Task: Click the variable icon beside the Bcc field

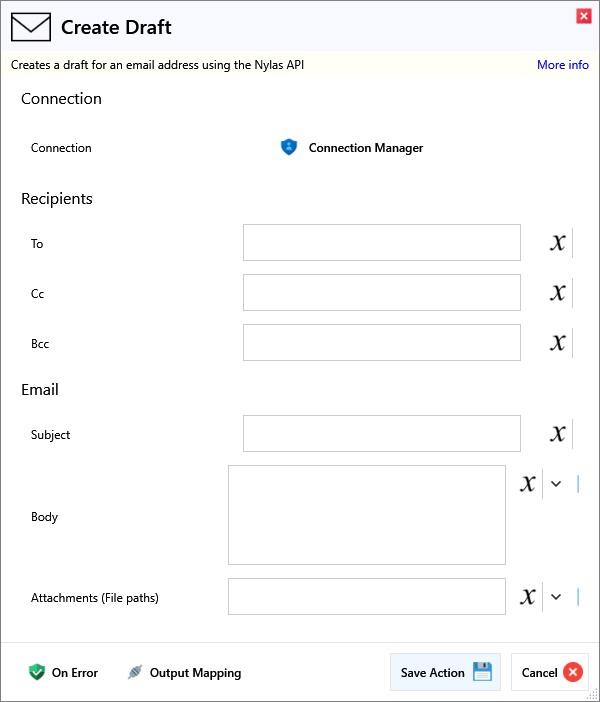Action: tap(558, 343)
